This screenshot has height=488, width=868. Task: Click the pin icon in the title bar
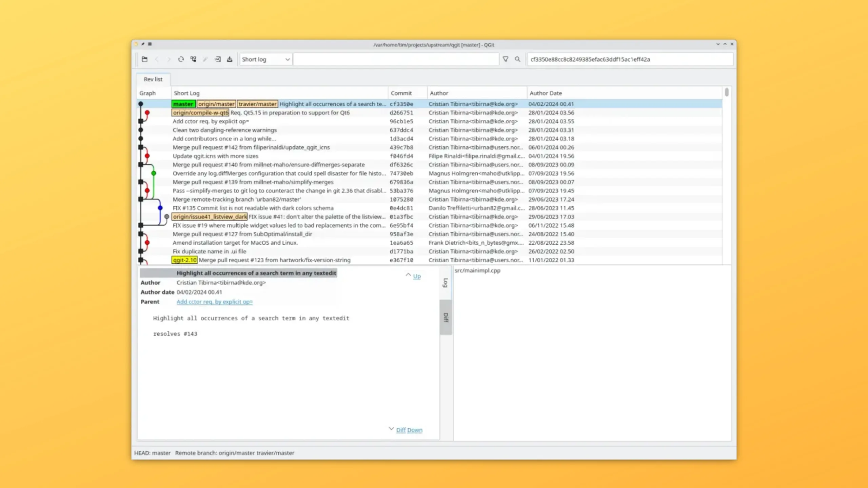(x=143, y=44)
